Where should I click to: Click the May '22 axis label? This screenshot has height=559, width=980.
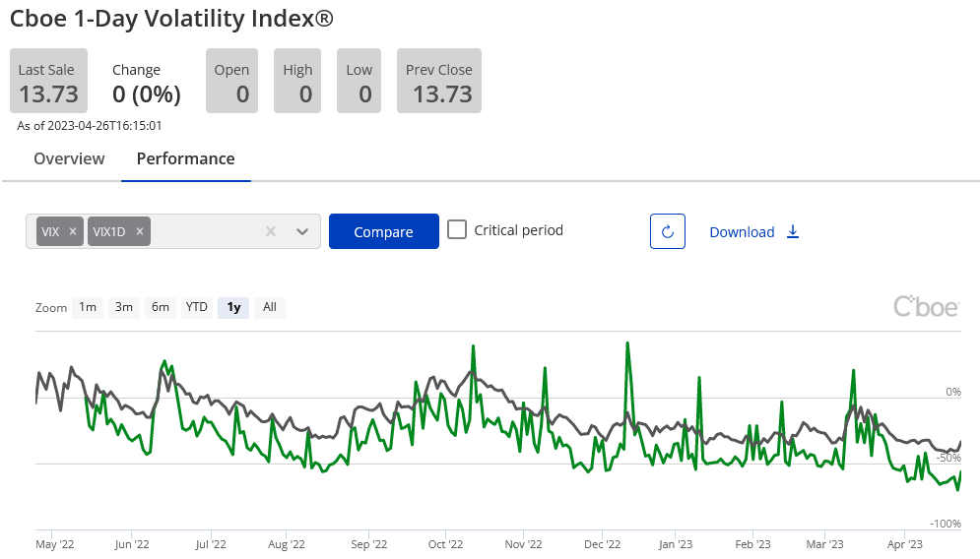(x=55, y=544)
